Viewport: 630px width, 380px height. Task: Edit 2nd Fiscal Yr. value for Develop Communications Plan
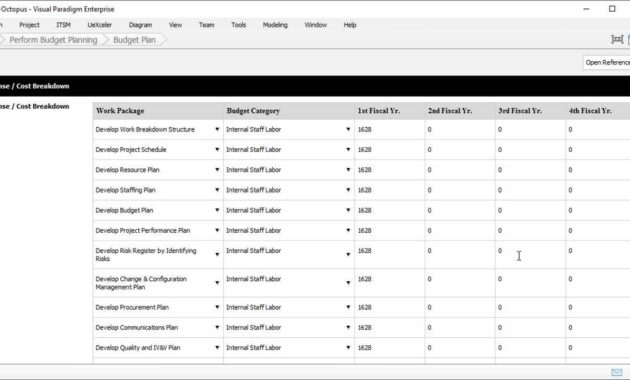coord(460,327)
